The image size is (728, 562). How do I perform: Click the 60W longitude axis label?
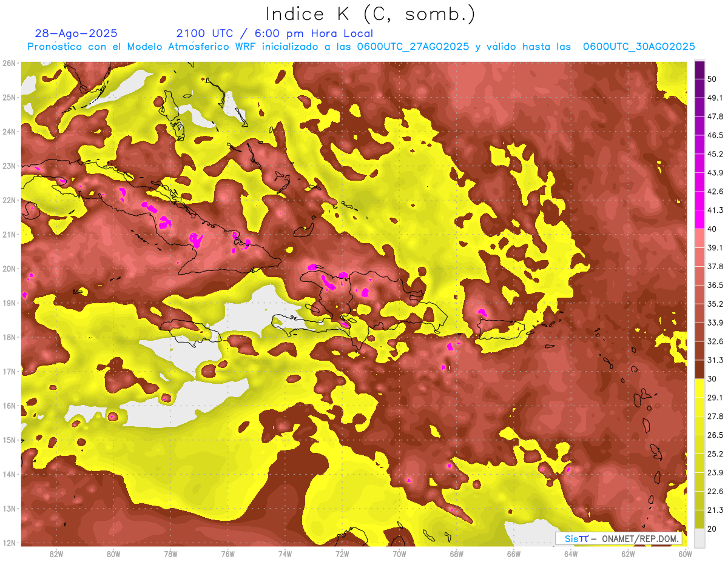coord(686,554)
